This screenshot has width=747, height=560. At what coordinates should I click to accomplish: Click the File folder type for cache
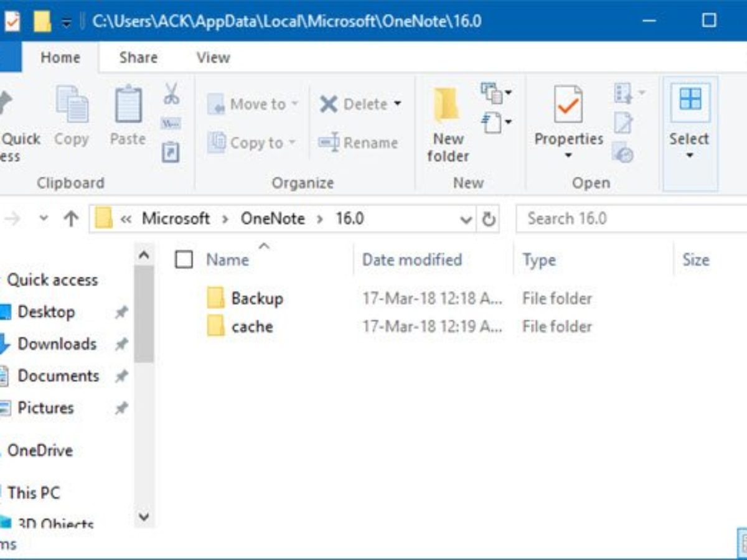pos(557,327)
